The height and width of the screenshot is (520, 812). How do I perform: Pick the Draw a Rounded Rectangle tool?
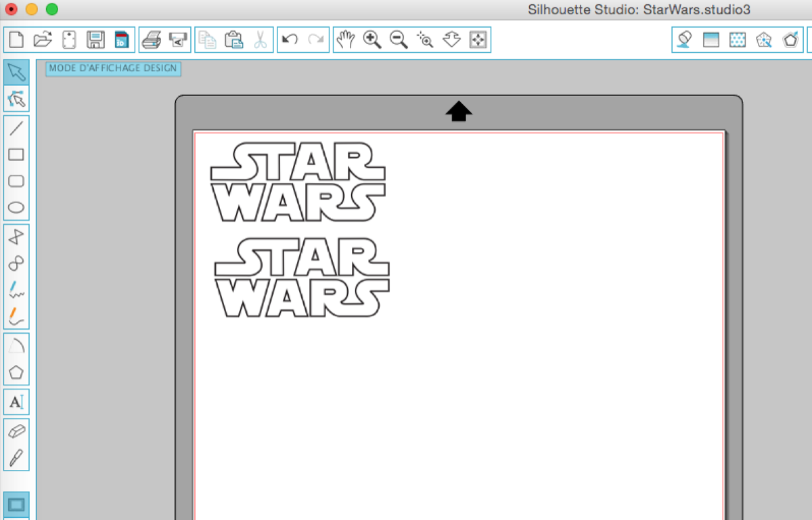(16, 181)
